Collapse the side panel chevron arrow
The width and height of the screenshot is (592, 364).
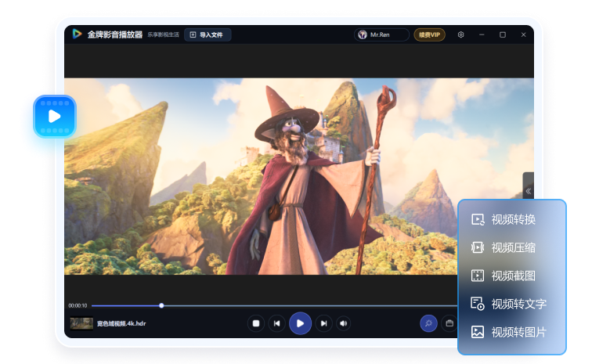529,191
